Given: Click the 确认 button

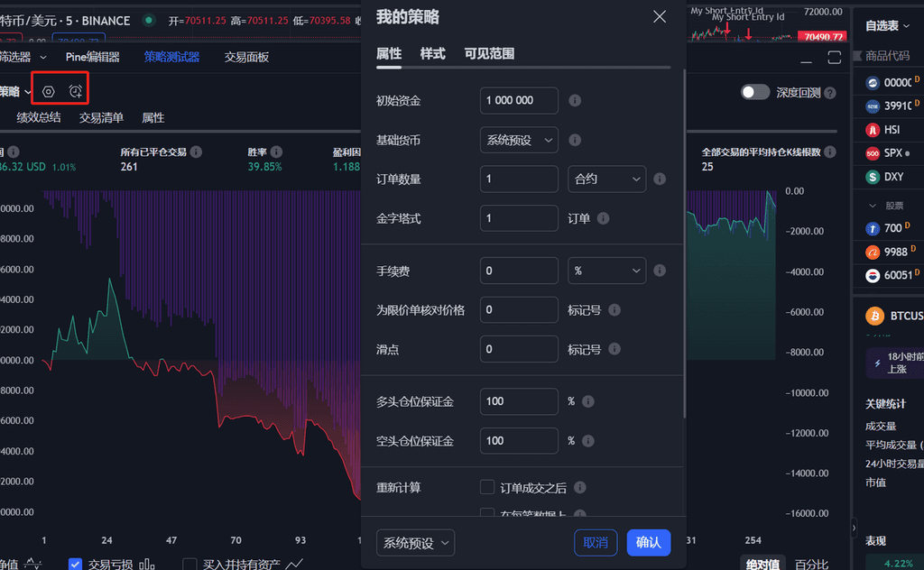Looking at the screenshot, I should pos(648,542).
